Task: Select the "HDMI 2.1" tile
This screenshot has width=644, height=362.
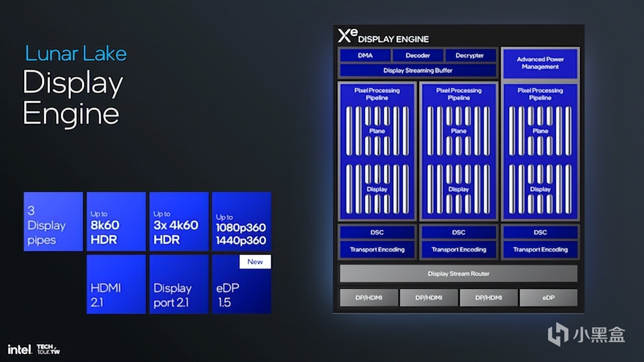Action: point(116,284)
